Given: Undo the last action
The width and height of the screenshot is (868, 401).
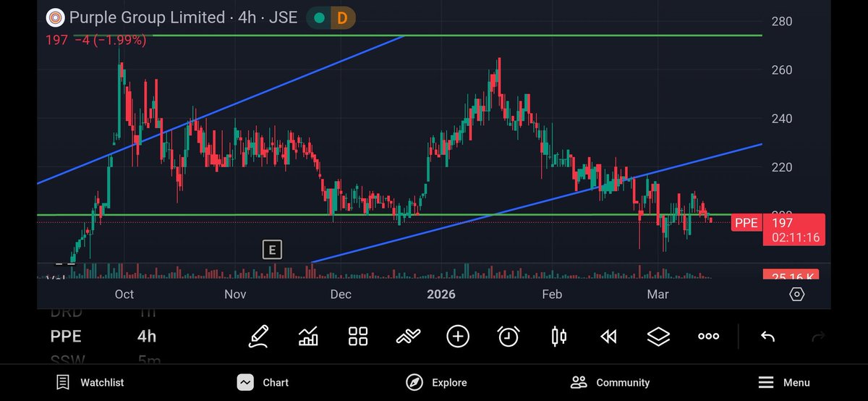Looking at the screenshot, I should [x=767, y=337].
